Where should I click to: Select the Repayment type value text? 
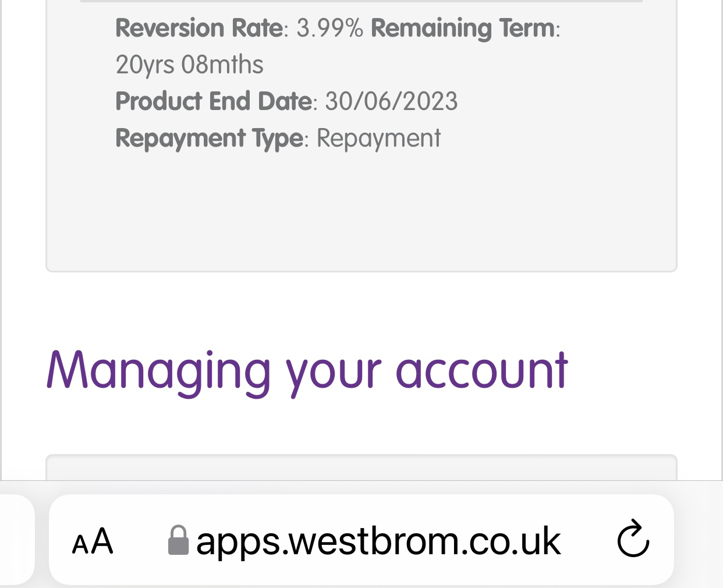(378, 139)
